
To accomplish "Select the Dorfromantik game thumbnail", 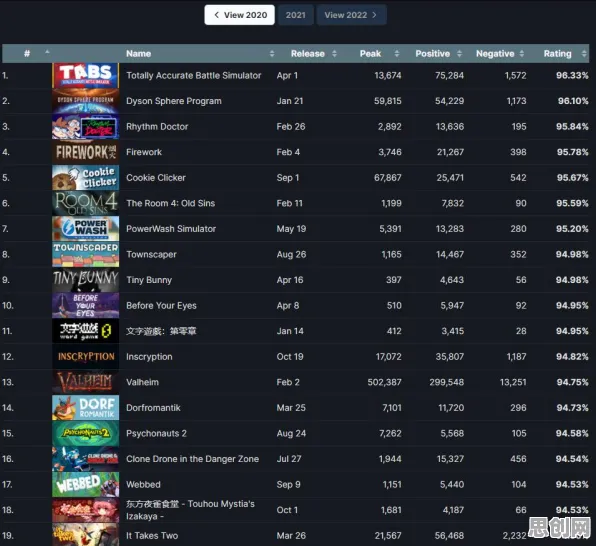I will tap(86, 408).
